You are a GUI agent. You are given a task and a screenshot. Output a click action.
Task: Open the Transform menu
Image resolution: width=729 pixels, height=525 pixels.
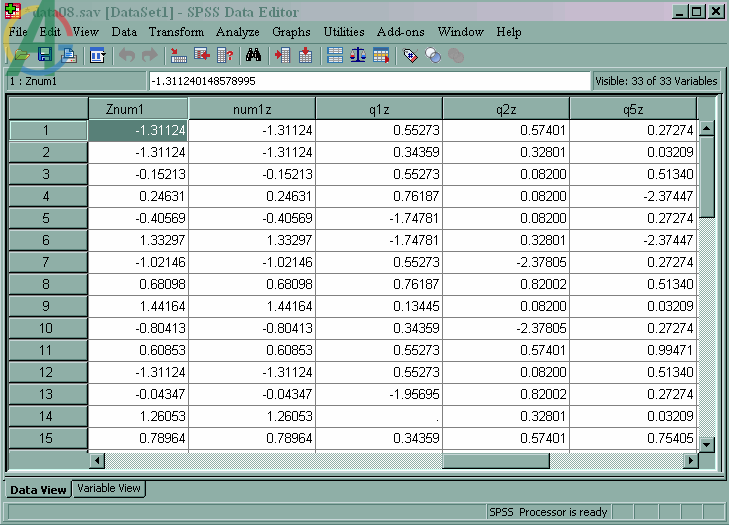tap(176, 32)
